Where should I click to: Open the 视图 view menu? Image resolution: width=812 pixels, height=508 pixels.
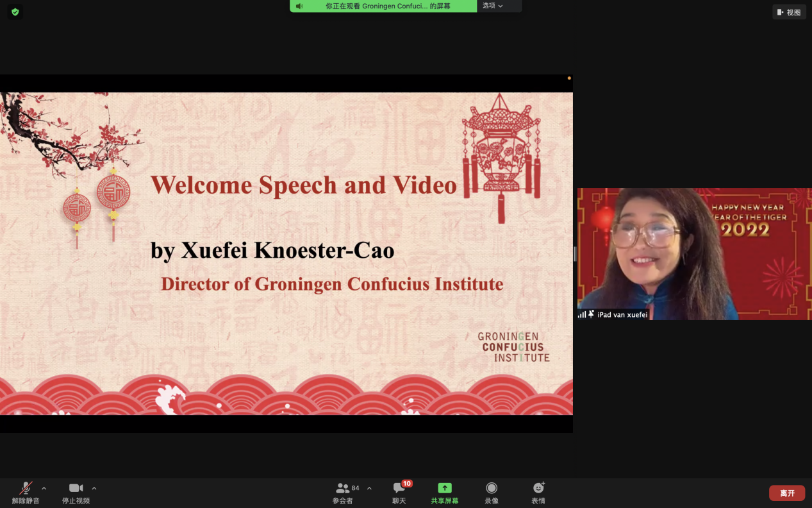pos(789,12)
